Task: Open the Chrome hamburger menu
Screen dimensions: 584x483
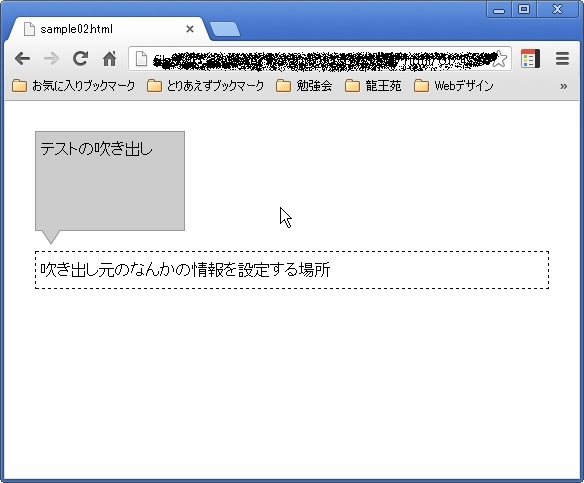Action: tap(562, 58)
